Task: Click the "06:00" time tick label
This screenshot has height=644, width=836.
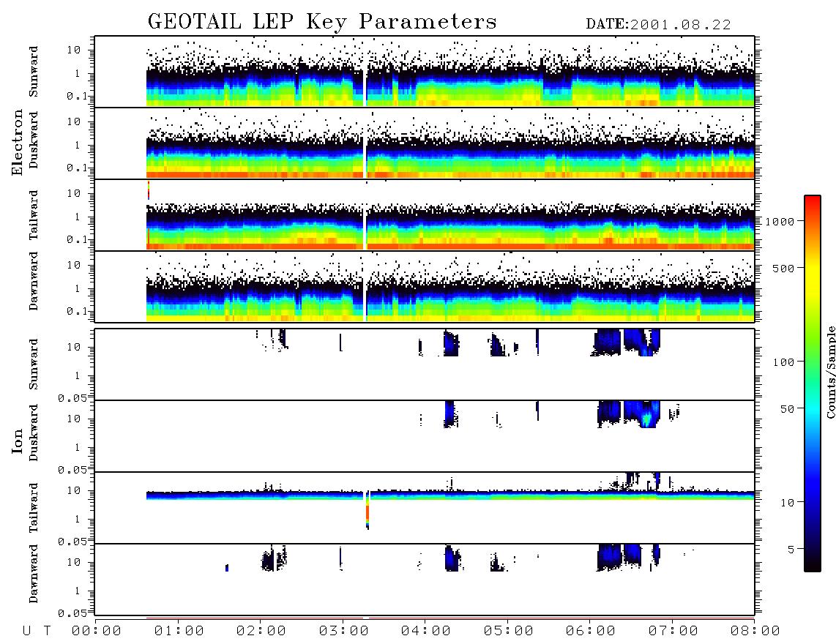Action: [x=591, y=632]
